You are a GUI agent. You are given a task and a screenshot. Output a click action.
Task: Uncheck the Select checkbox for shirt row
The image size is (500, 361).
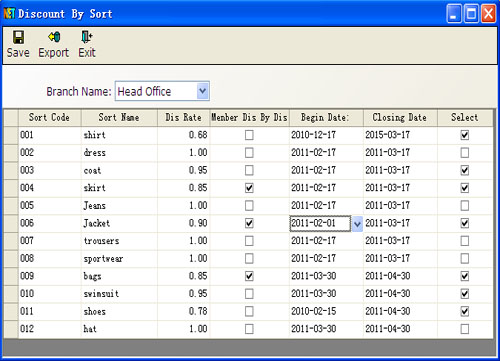click(465, 135)
